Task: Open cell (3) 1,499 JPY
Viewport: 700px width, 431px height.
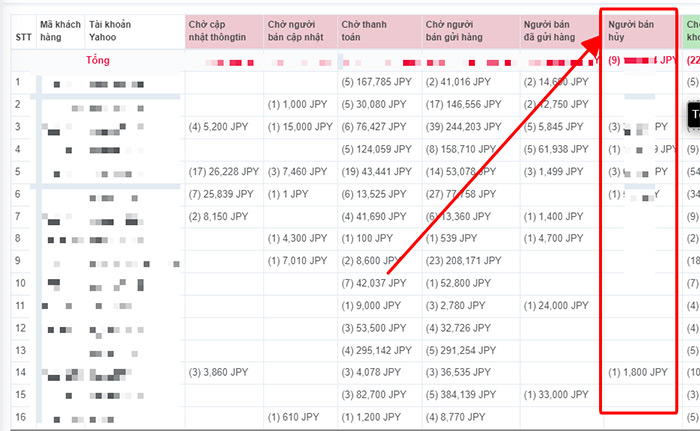Action: pyautogui.click(x=554, y=172)
